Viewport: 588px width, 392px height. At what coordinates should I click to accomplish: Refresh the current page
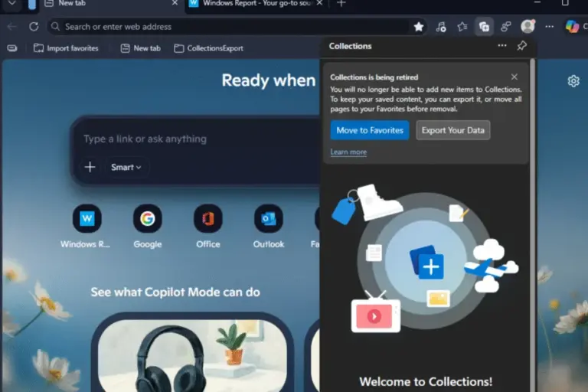(x=34, y=27)
